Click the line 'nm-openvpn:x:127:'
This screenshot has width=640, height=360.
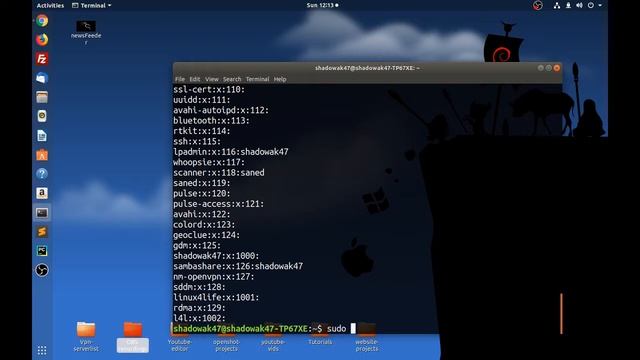[x=213, y=277]
